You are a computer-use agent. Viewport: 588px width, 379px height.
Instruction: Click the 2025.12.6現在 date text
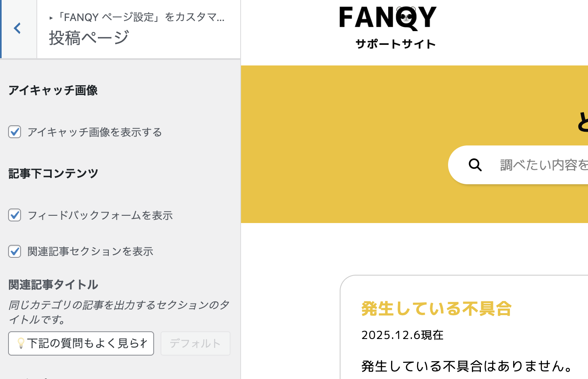click(x=402, y=335)
